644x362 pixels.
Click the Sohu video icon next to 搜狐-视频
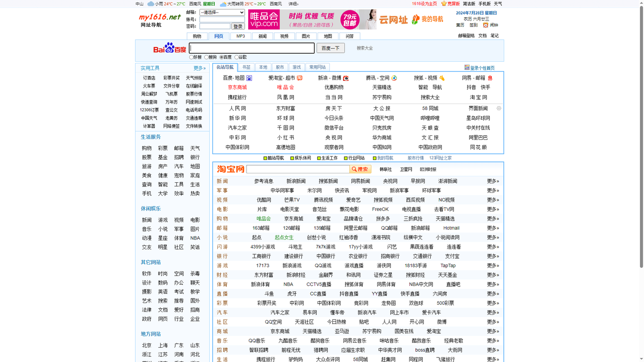click(x=442, y=78)
